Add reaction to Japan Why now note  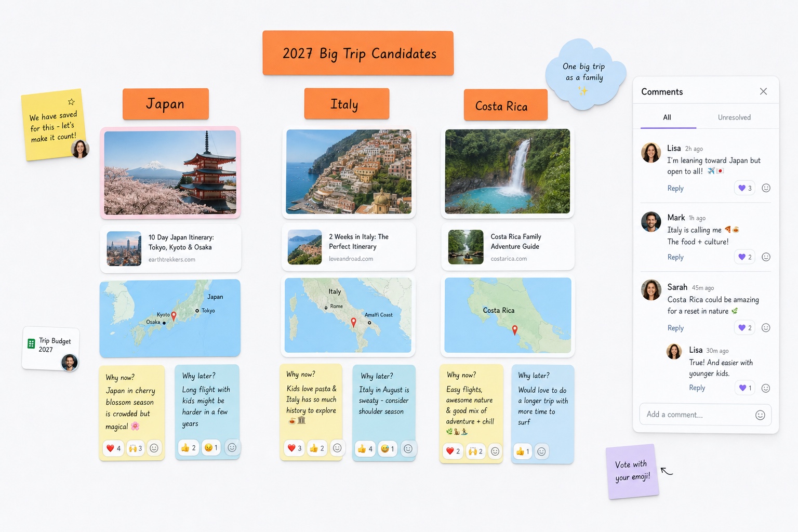pos(154,448)
